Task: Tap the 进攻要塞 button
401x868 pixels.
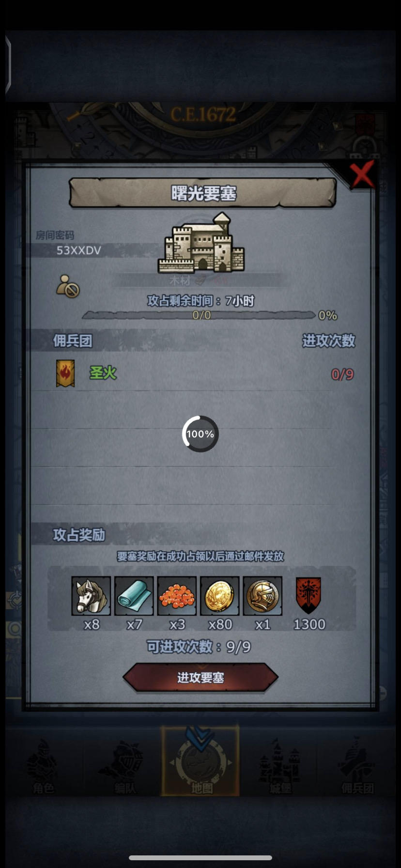Action: tap(200, 677)
